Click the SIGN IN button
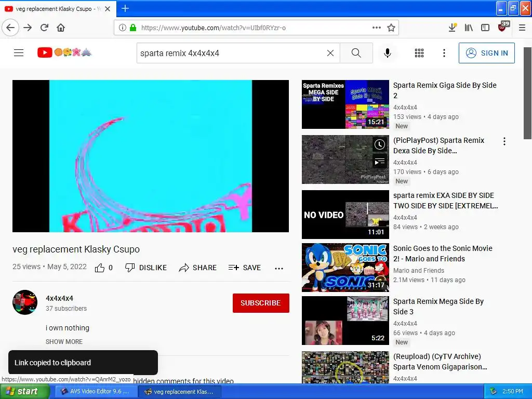The image size is (532, 399). [x=486, y=53]
